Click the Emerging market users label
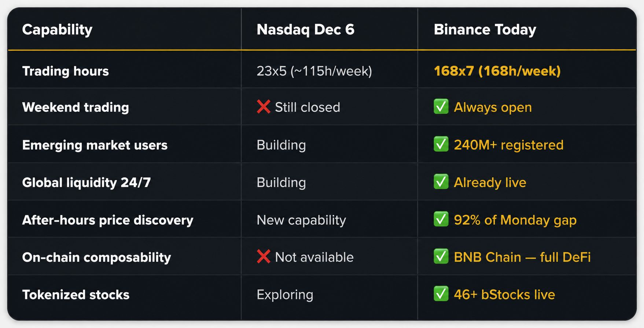644x328 pixels. tap(95, 145)
